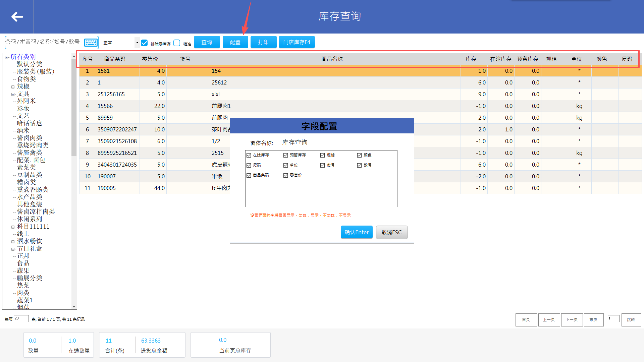This screenshot has height=362, width=644.
Task: Go to 下一页 page button
Action: click(572, 319)
